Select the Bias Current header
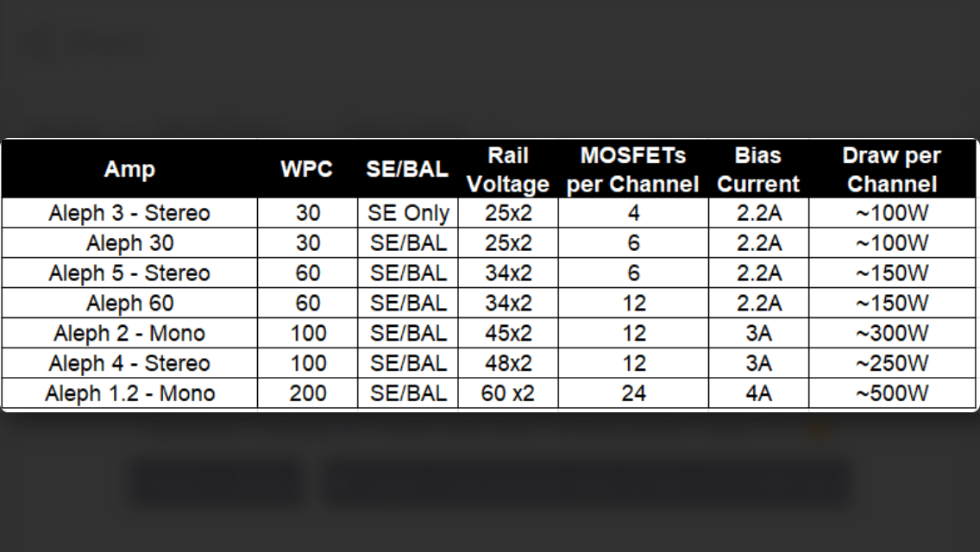 (758, 169)
